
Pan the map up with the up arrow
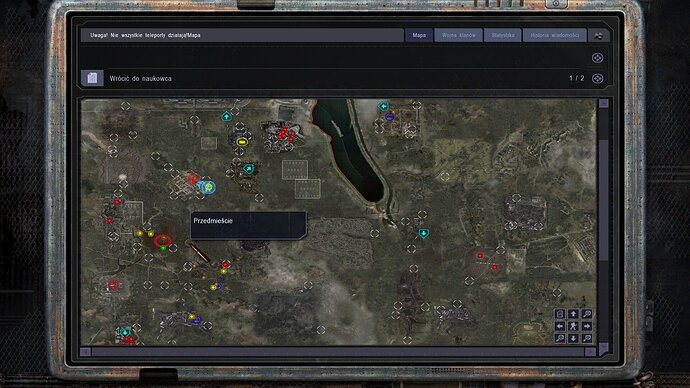tap(573, 314)
